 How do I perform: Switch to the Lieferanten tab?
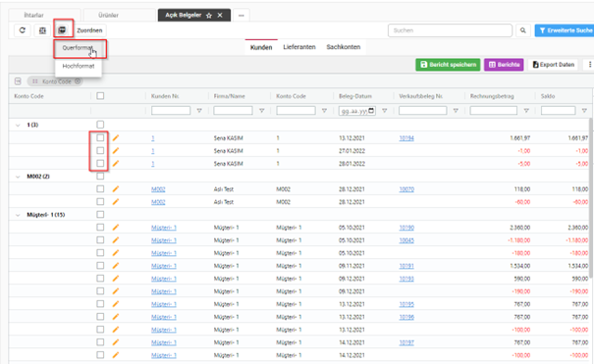pos(299,47)
